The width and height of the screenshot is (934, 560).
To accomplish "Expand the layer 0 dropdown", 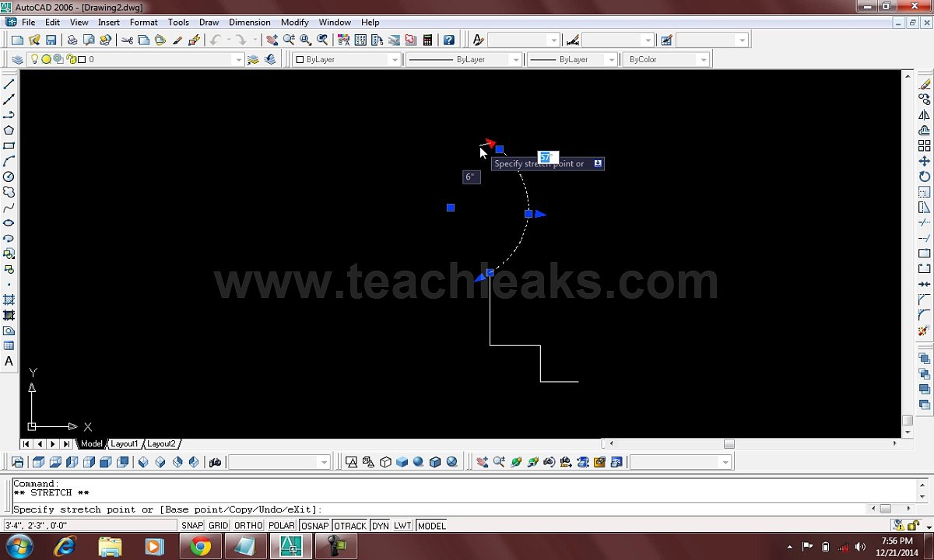I will pos(239,59).
